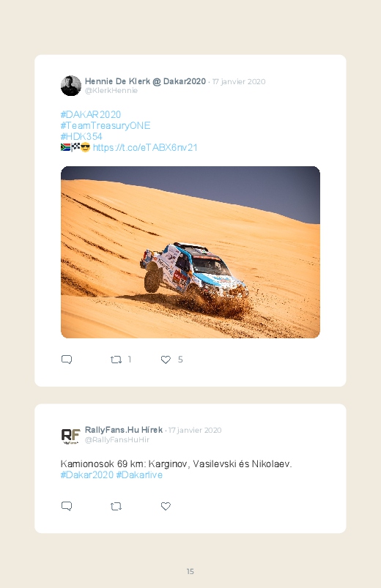Open the #DAKAR2020 hashtag link
Image resolution: width=381 pixels, height=588 pixels.
[x=91, y=114]
